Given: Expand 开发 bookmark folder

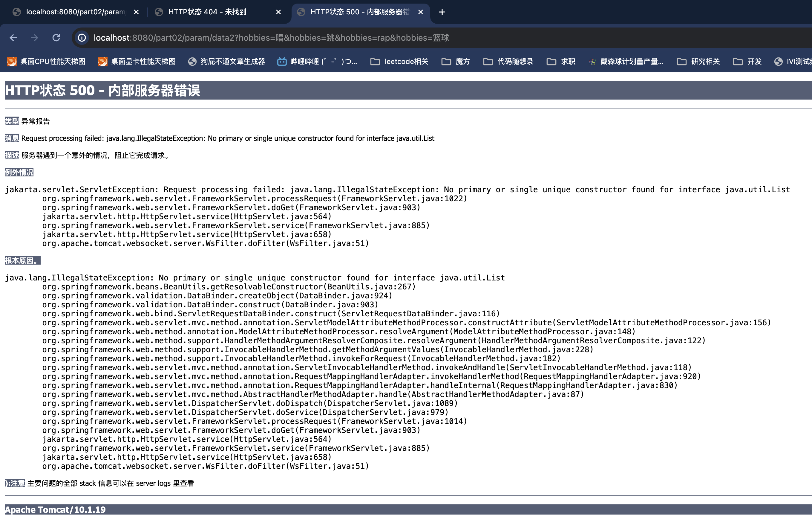Looking at the screenshot, I should pos(747,62).
